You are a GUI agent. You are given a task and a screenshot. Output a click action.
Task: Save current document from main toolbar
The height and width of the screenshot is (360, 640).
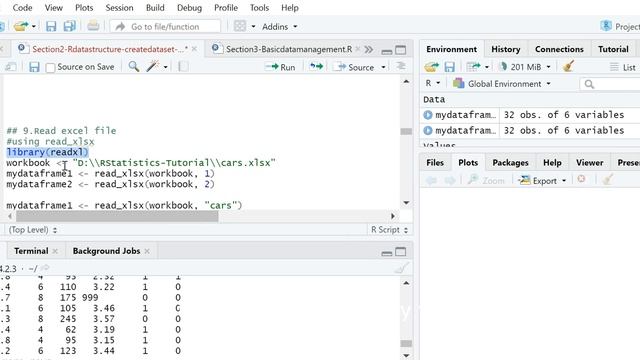tap(51, 27)
